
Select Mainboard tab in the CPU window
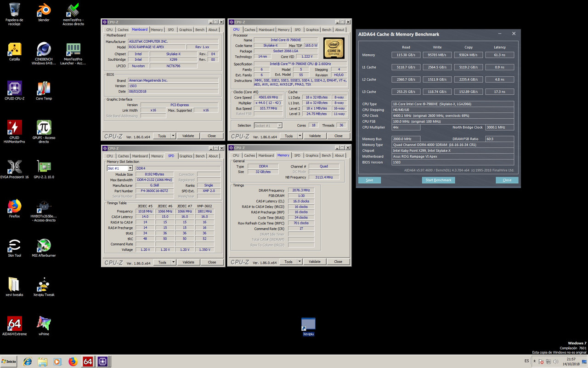pos(266,30)
